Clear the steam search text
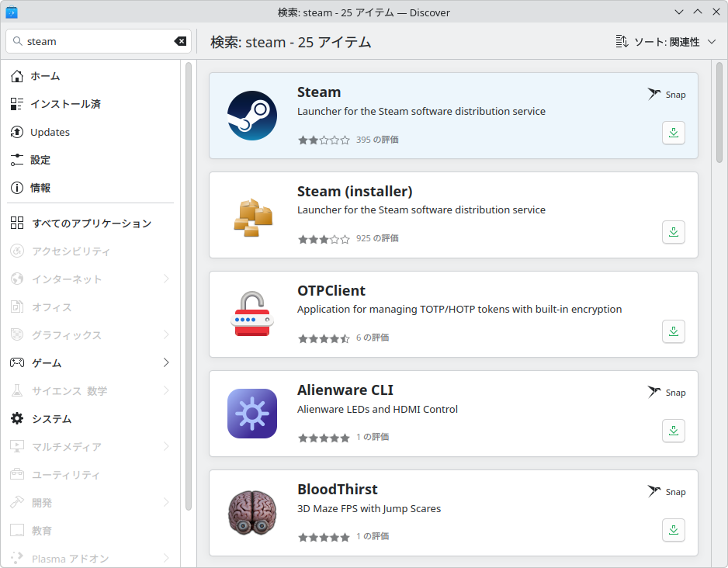The image size is (728, 568). tap(180, 41)
